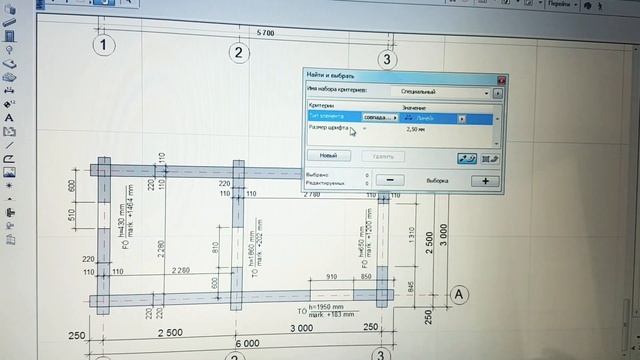Click the '2 780' dimension text

[x=312, y=195]
